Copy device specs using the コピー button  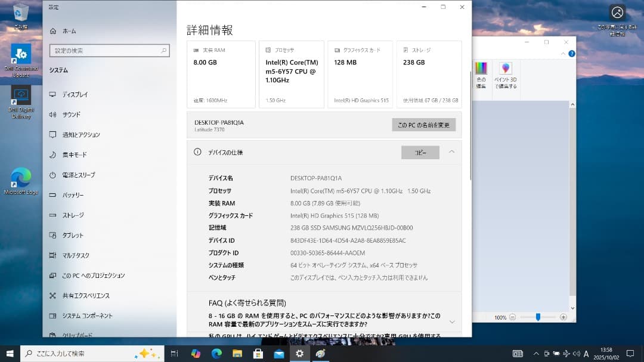pyautogui.click(x=420, y=152)
